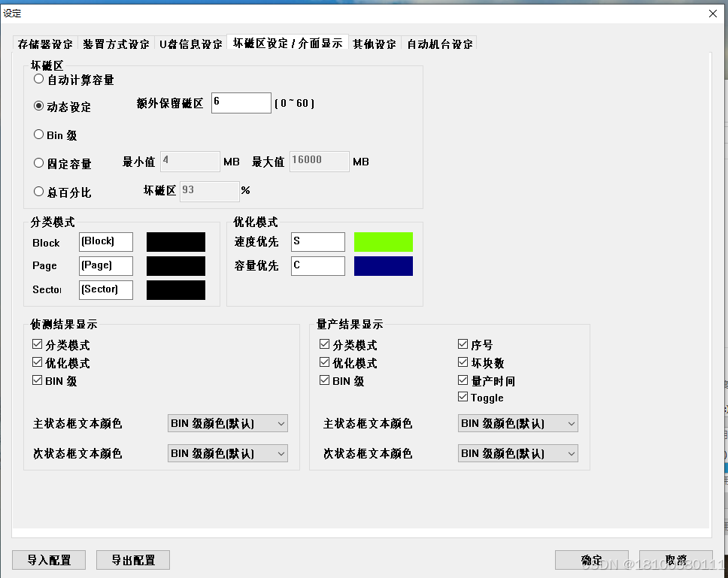Screen dimensions: 728x578
Task: Cancel with the 取消 button
Action: [x=675, y=560]
